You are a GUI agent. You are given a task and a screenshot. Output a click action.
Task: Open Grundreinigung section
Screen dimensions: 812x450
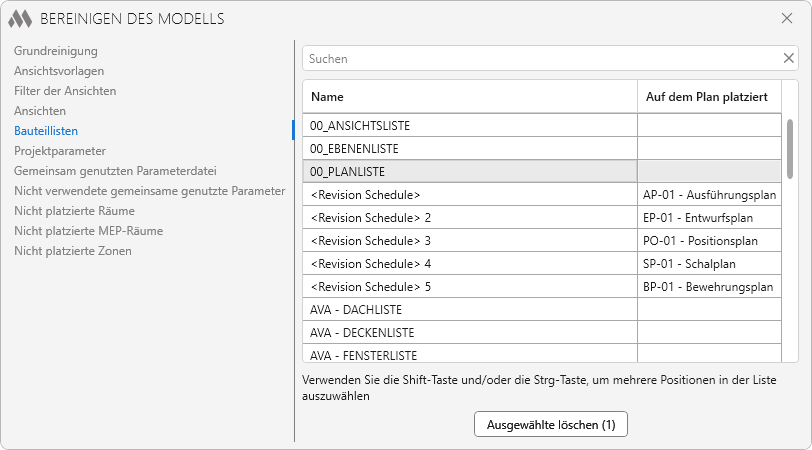pyautogui.click(x=55, y=50)
